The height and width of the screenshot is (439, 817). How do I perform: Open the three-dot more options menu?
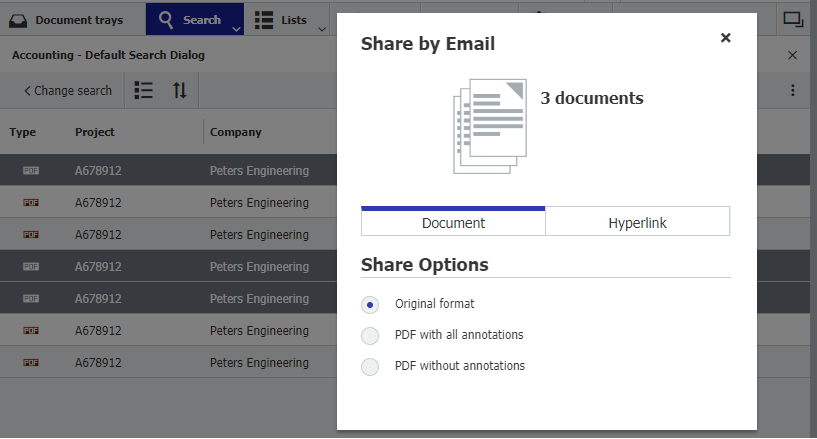click(x=793, y=91)
